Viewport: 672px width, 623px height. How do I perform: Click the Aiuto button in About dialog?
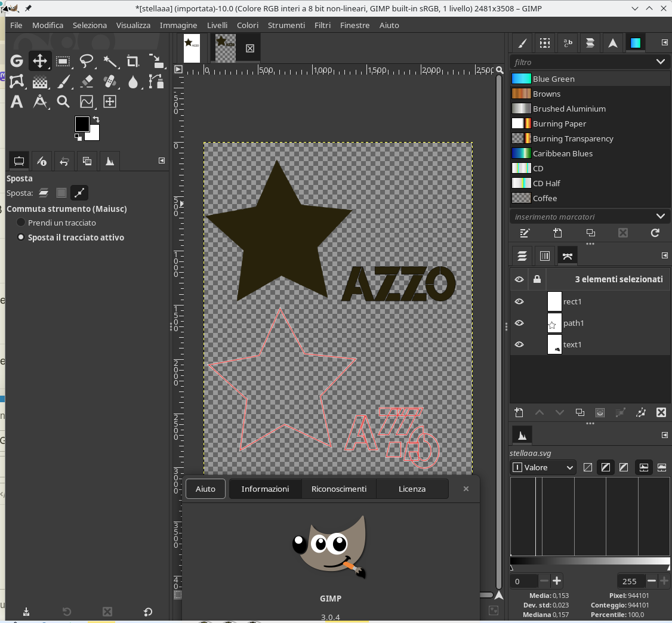205,489
